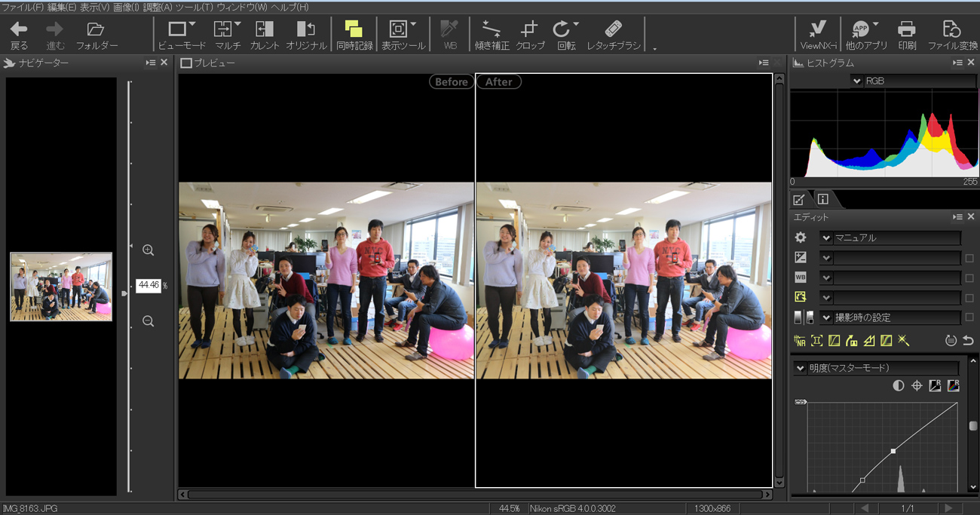Screen dimensions: 980x515
Task: Open the ツール(T) menu
Action: [x=194, y=7]
